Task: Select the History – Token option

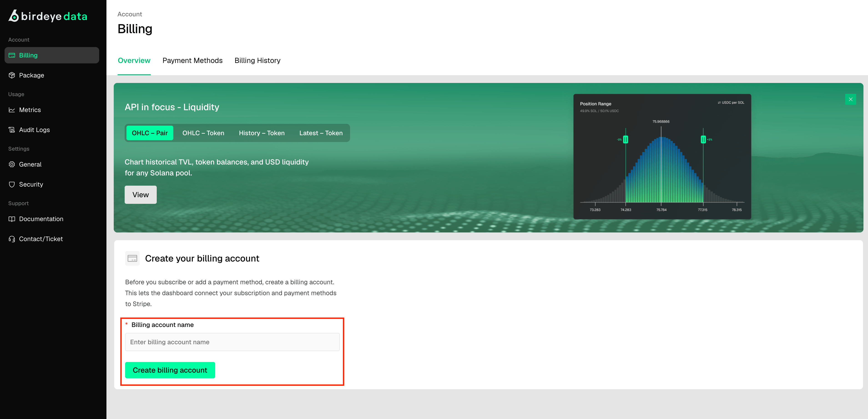Action: point(262,133)
